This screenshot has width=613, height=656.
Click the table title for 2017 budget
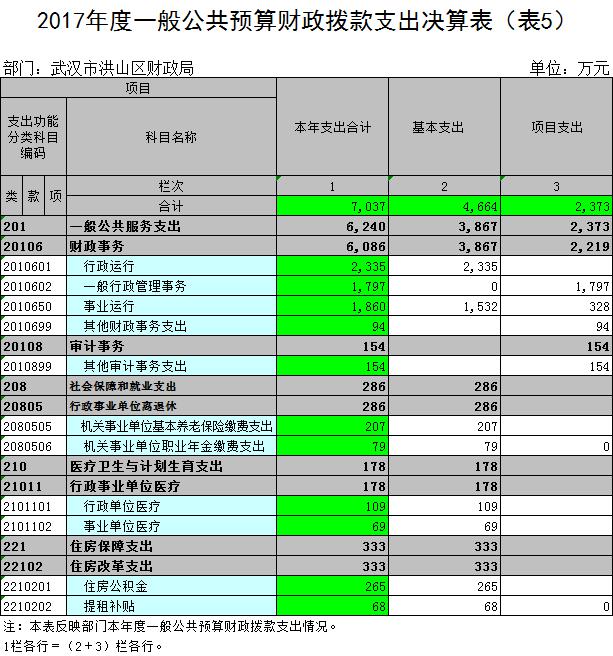[306, 21]
